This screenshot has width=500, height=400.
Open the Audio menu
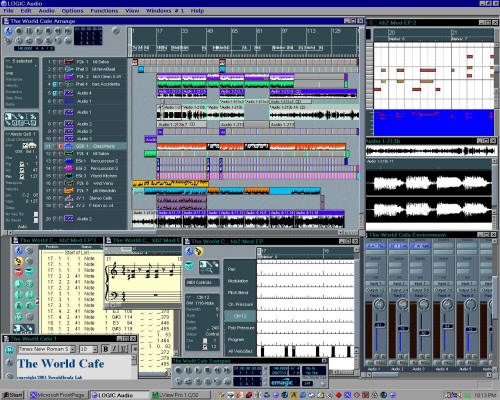coord(46,11)
